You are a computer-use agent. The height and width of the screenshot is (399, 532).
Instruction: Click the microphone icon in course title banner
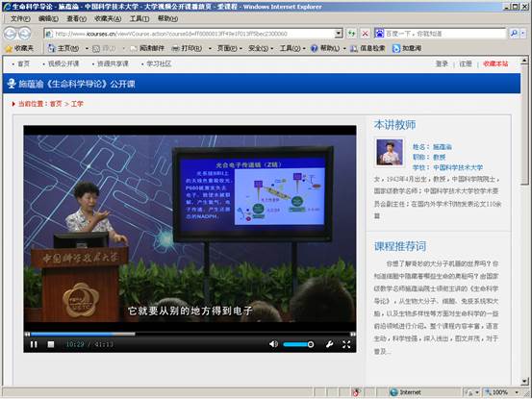12,84
